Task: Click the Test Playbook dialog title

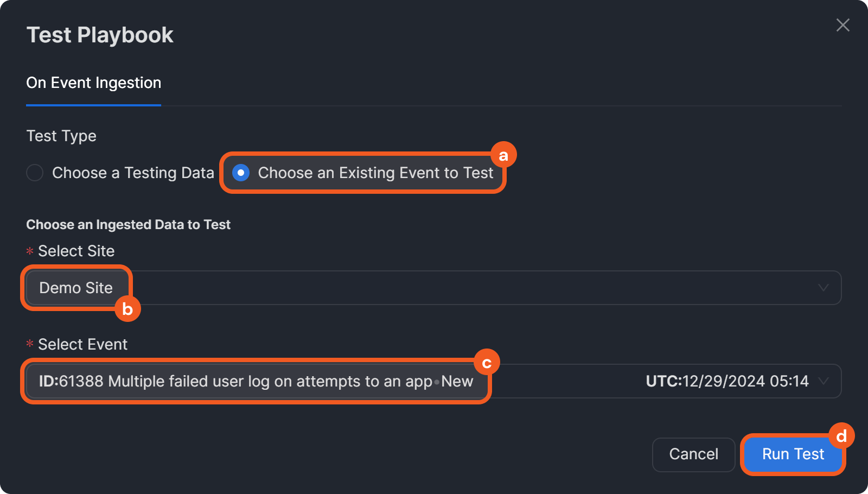Action: pos(100,35)
